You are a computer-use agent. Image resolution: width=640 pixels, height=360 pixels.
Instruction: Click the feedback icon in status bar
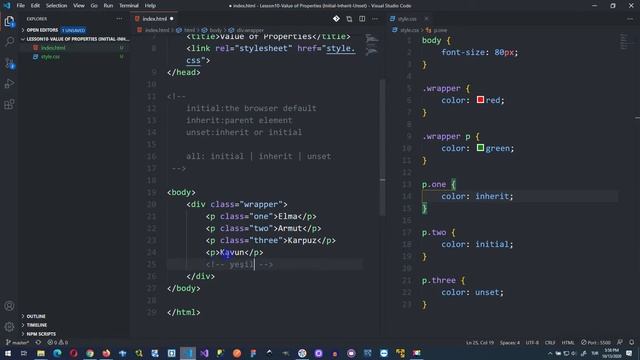[620, 342]
